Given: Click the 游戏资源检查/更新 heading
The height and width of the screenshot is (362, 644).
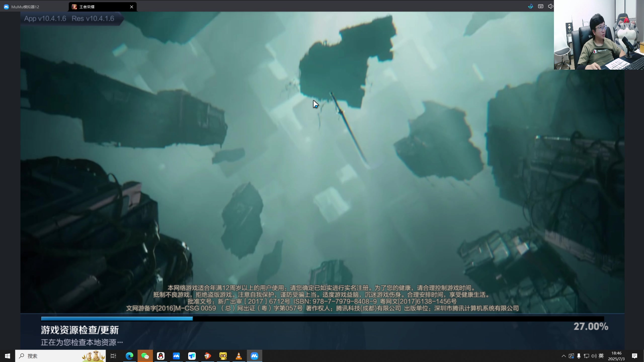Looking at the screenshot, I should [80, 330].
